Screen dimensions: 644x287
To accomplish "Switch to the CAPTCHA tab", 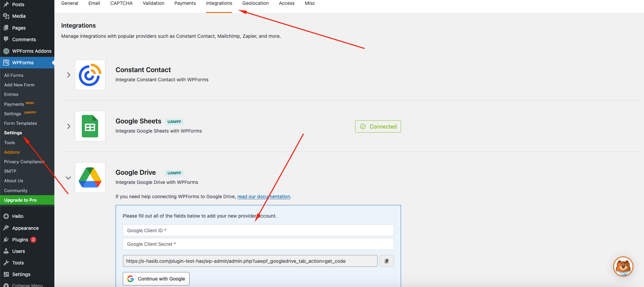I will coord(121,3).
